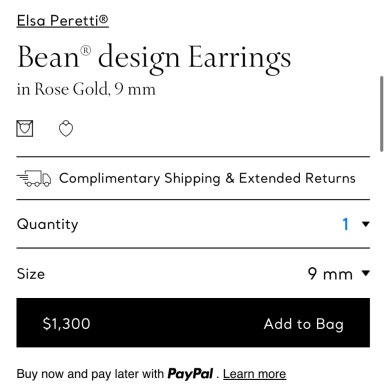
Task: Click the Size label row
Action: [x=193, y=274]
